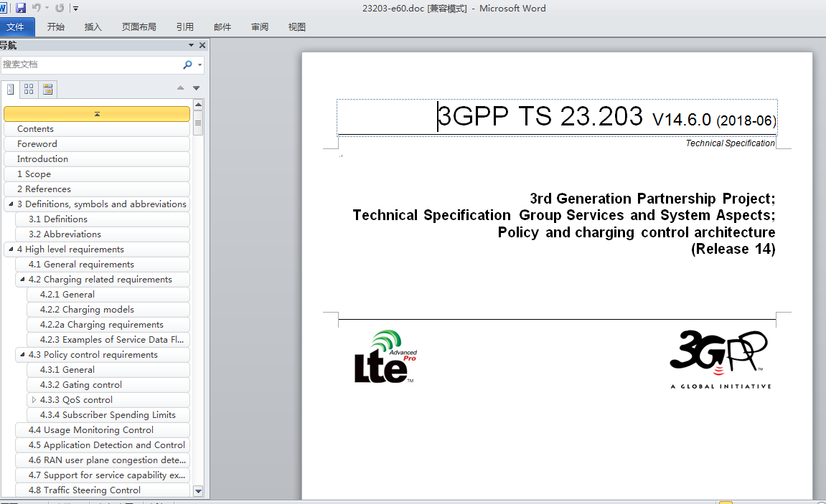
Task: Collapse the 4 High level requirements node
Action: tap(11, 249)
